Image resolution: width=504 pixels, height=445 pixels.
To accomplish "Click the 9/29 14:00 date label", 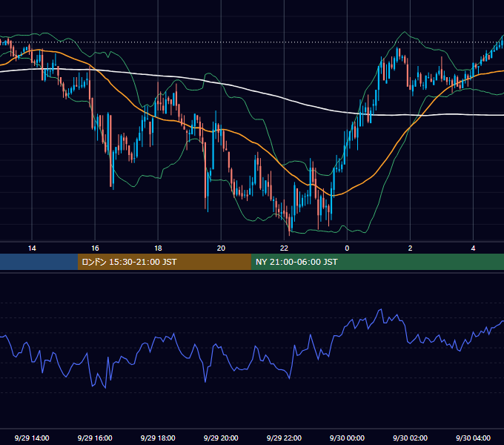I will (x=32, y=438).
